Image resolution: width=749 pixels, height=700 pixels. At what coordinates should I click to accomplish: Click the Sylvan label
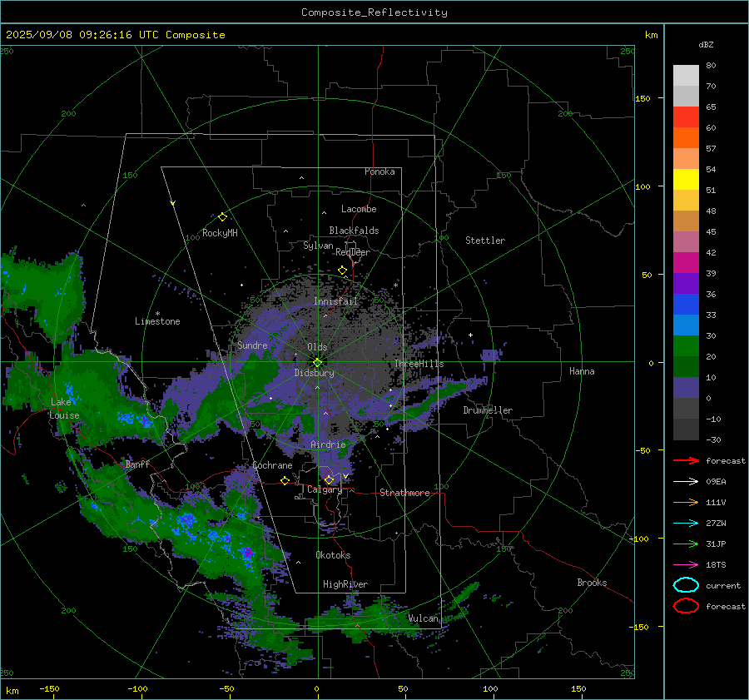point(318,246)
